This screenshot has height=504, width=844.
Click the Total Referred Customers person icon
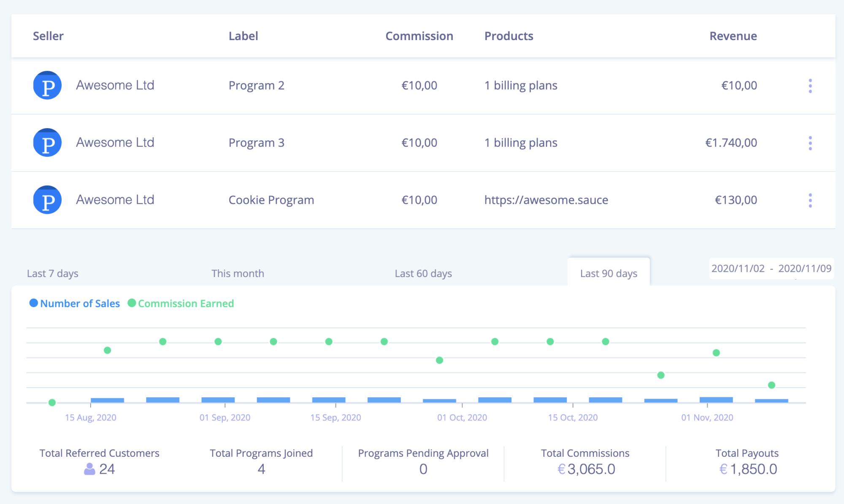89,469
